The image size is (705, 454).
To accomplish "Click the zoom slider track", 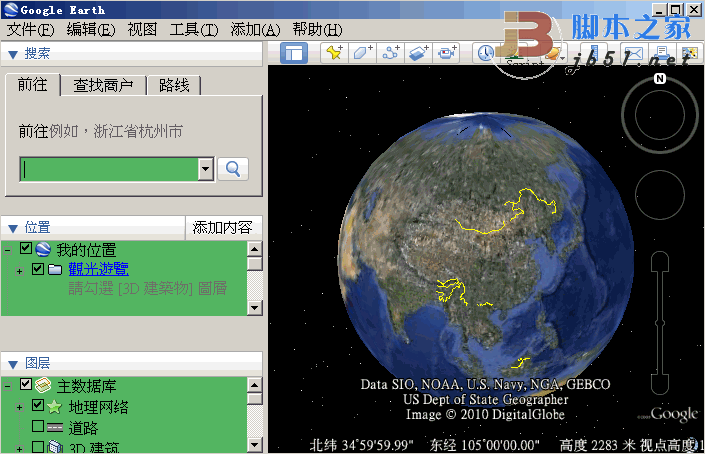I will point(660,323).
